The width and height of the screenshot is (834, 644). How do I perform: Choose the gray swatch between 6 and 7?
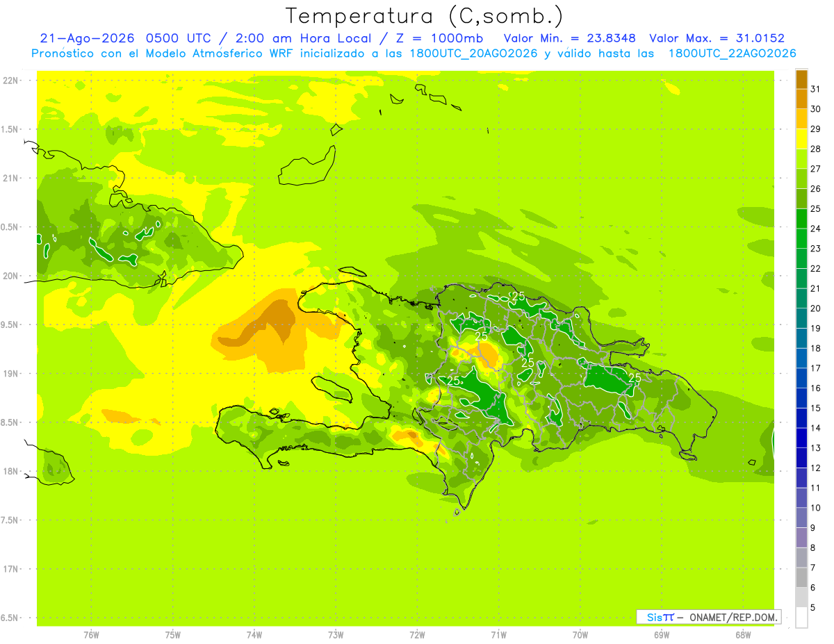(801, 578)
